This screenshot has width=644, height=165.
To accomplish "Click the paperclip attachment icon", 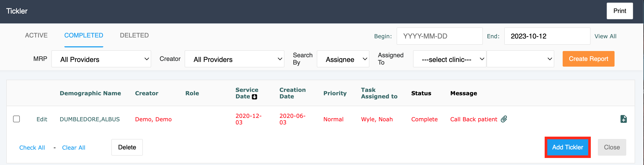I will (504, 119).
